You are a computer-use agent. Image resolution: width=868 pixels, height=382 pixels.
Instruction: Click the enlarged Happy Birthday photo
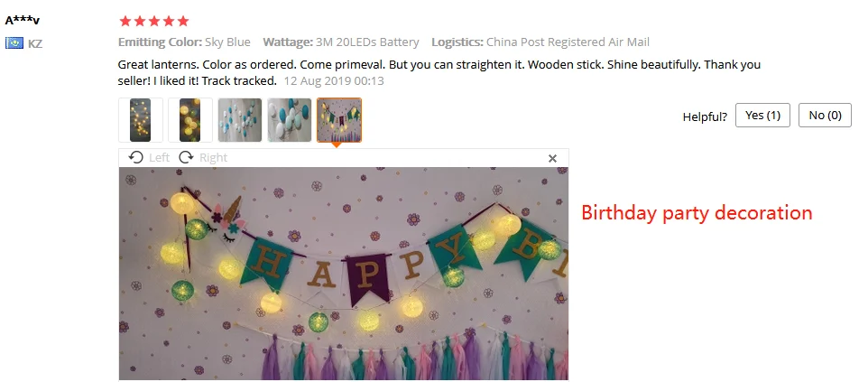[343, 274]
